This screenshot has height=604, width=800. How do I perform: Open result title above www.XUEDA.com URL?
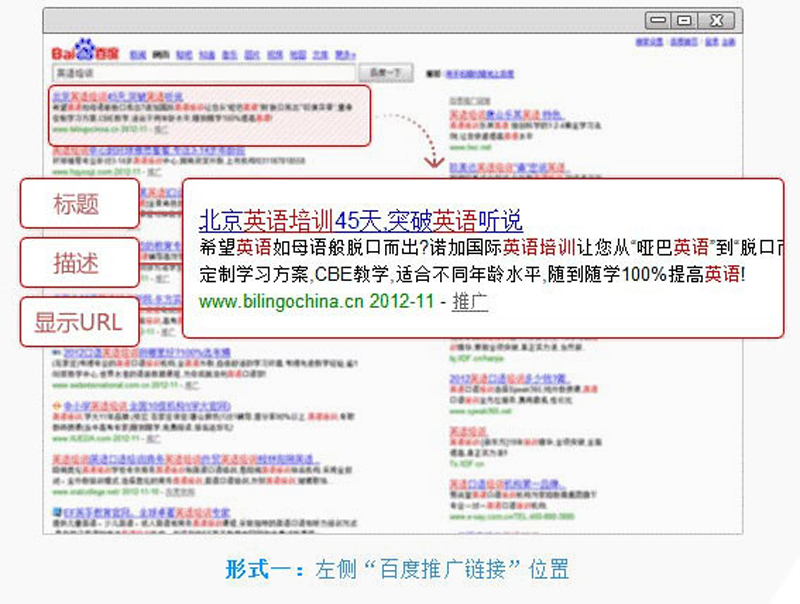(x=147, y=406)
